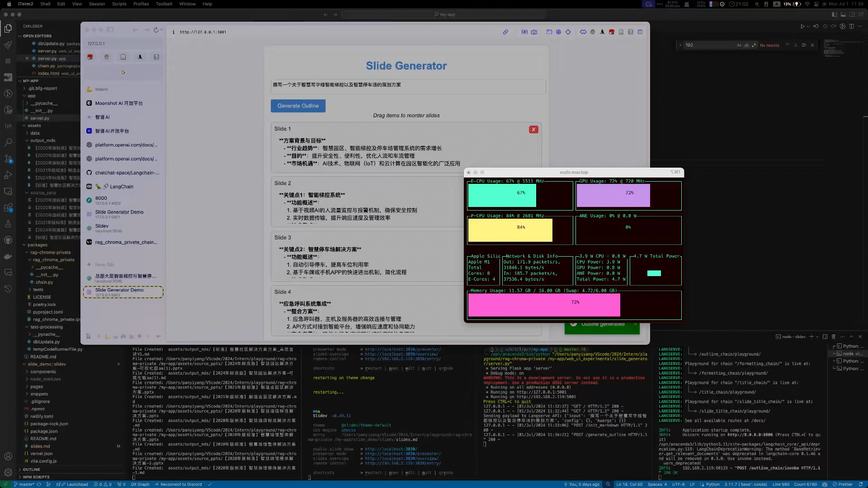
Task: Open the Run and Debug view
Action: [x=8, y=175]
